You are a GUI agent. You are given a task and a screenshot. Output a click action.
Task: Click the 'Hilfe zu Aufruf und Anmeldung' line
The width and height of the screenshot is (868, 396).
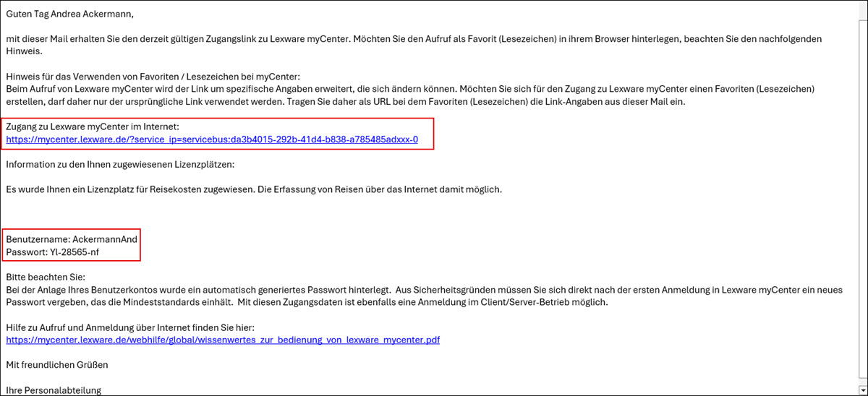point(130,327)
